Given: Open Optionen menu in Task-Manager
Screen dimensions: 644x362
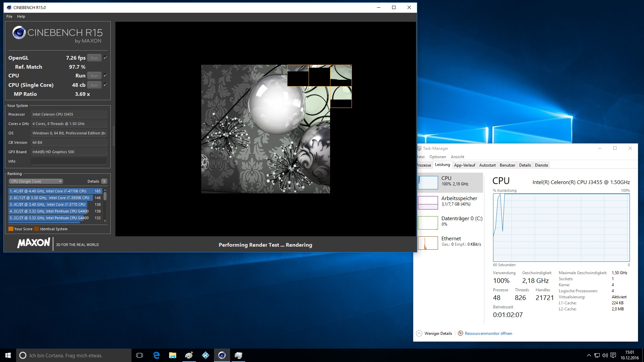Looking at the screenshot, I should click(438, 157).
